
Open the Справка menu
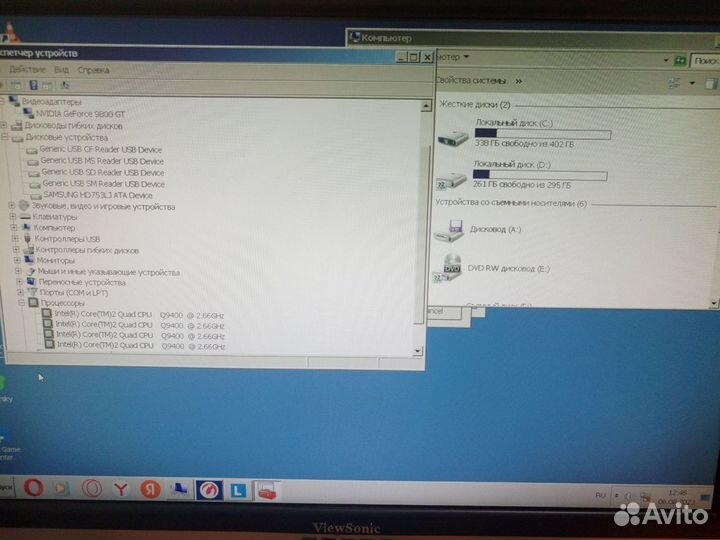point(94,70)
